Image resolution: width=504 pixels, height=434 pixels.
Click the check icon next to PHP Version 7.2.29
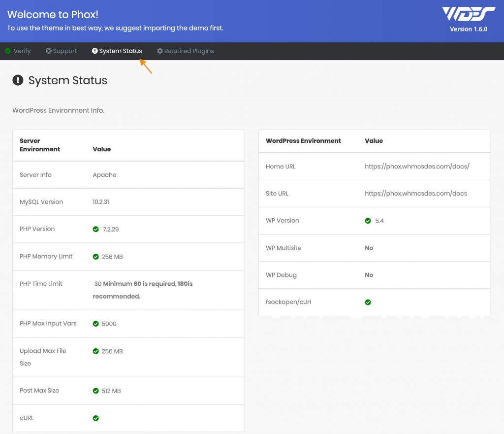(96, 229)
